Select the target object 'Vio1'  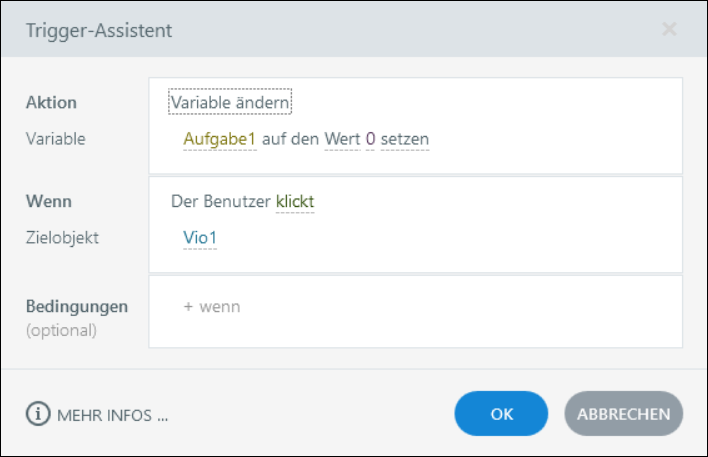pos(200,238)
